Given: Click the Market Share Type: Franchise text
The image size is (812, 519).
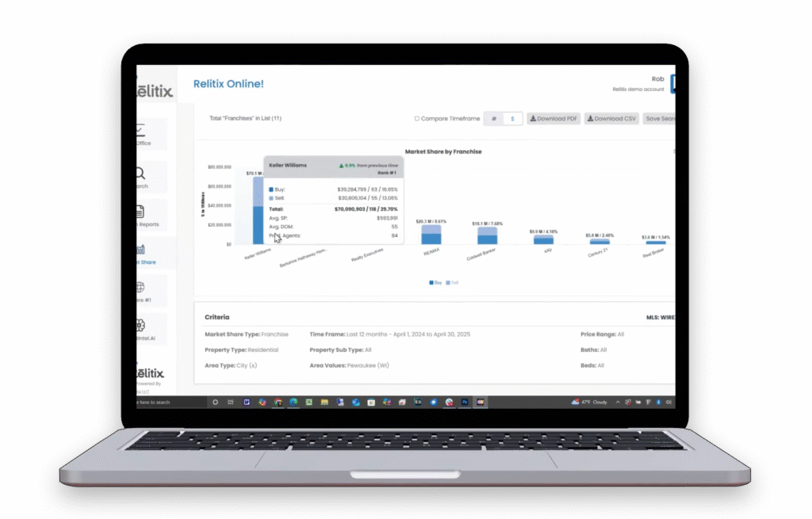Looking at the screenshot, I should coord(247,334).
